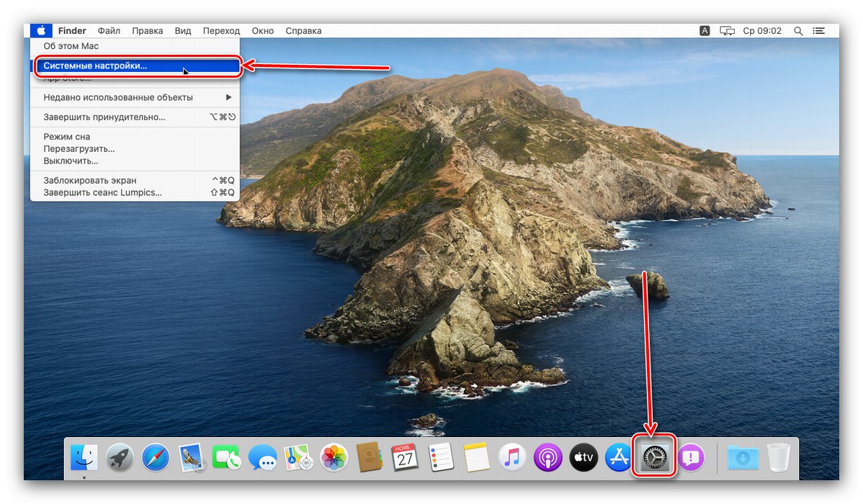Choose Об этом Mac

(x=135, y=46)
